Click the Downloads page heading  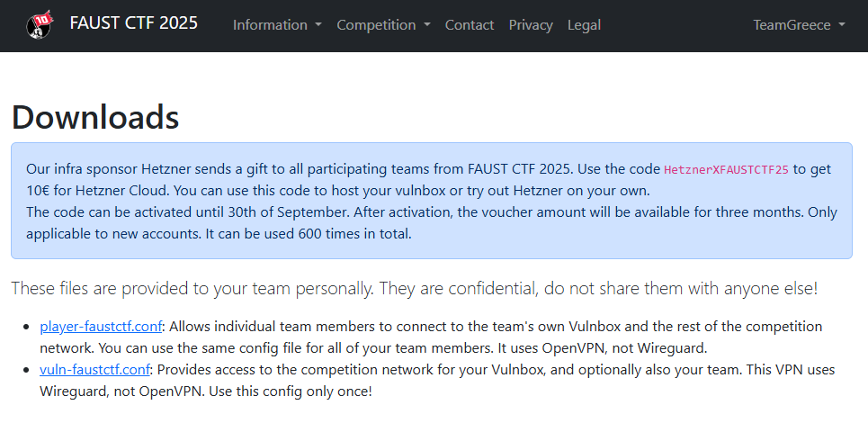pos(95,117)
